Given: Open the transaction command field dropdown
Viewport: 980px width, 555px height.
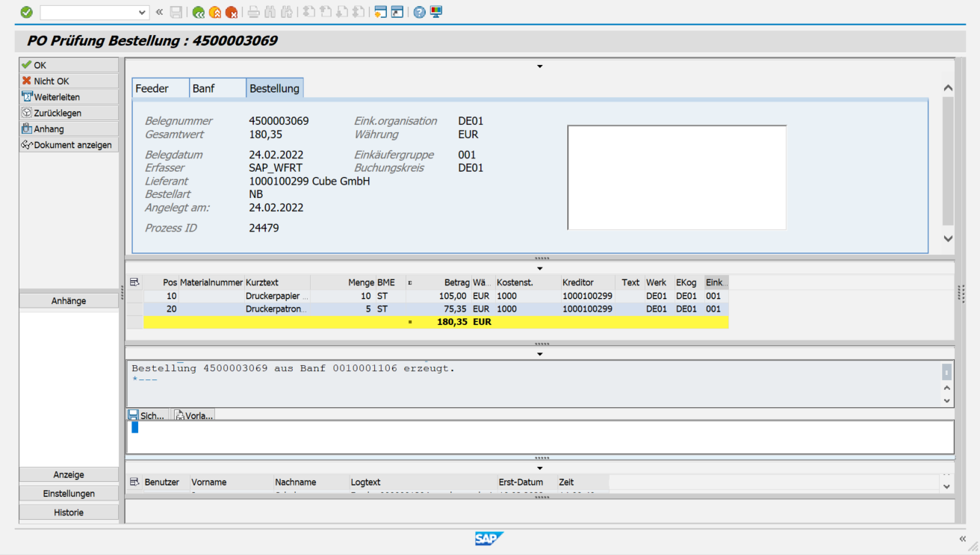Looking at the screenshot, I should click(x=143, y=13).
